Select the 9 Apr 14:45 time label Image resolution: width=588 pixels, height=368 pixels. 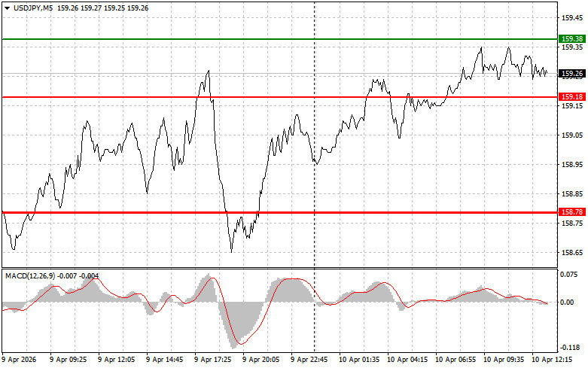[x=164, y=360]
